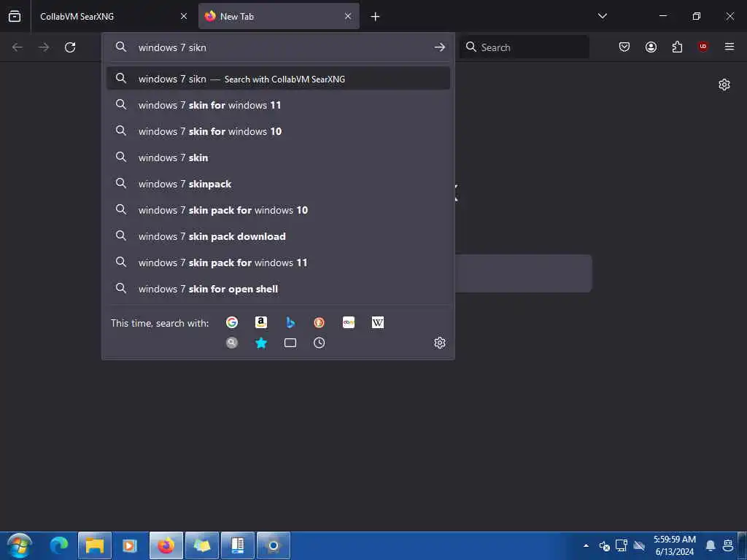Choose suggestion windows 7 skin for windows 10
Viewport: 747px width, 560px height.
coord(278,131)
